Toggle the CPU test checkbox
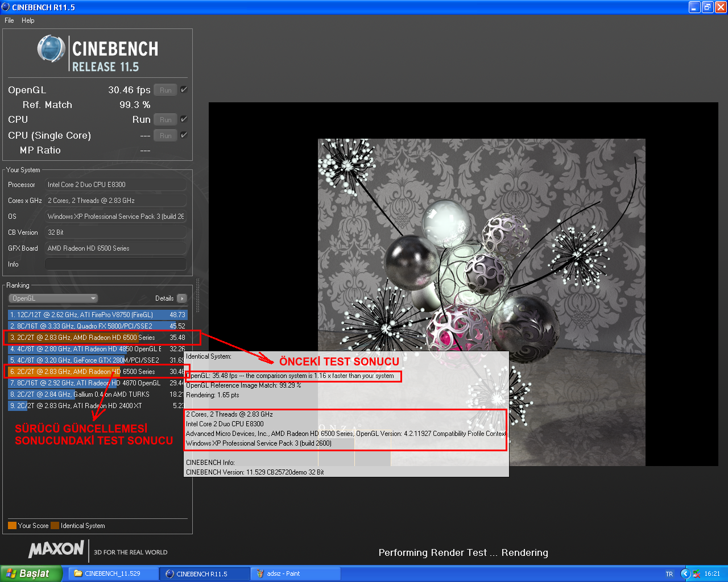 [x=184, y=119]
